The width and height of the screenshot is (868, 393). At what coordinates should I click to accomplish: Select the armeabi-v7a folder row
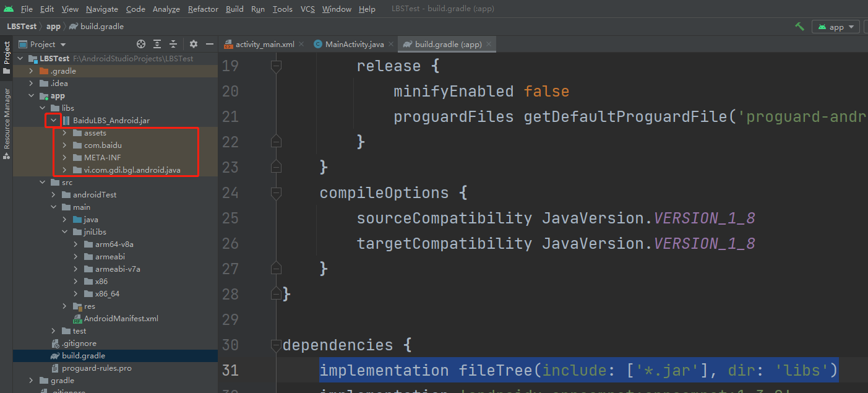[118, 269]
